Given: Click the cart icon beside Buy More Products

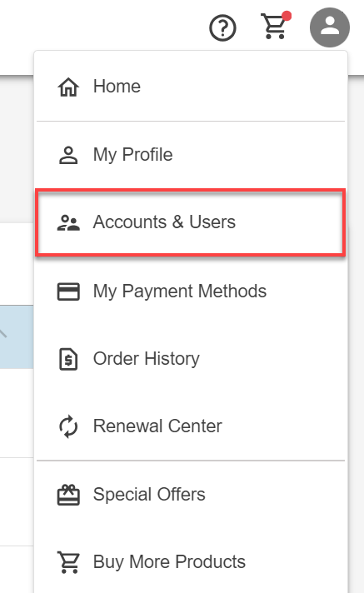Looking at the screenshot, I should pos(68,562).
